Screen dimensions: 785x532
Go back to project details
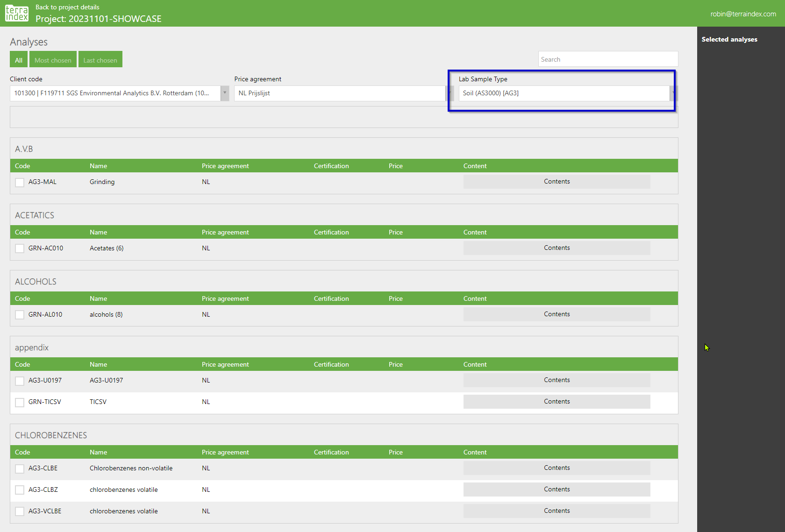(x=67, y=7)
